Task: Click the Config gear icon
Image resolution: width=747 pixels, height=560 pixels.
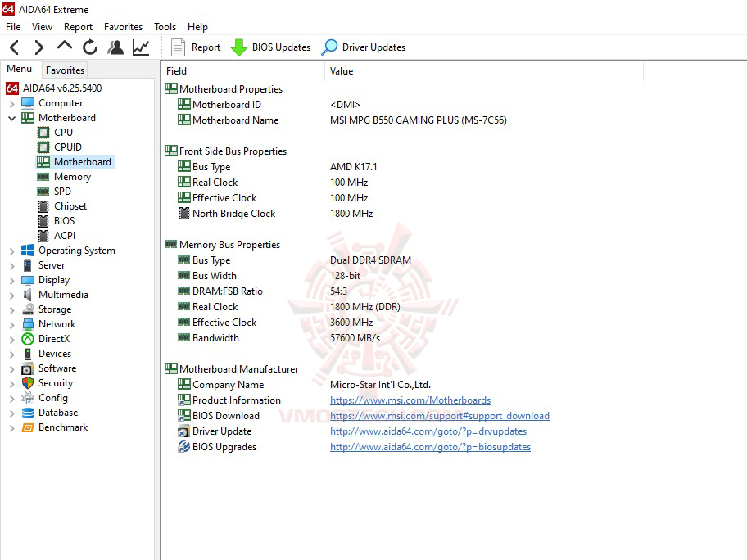Action: tap(28, 398)
